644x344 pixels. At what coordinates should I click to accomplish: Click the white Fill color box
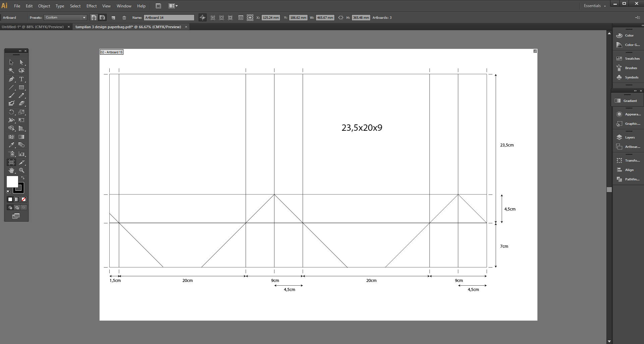pyautogui.click(x=12, y=182)
